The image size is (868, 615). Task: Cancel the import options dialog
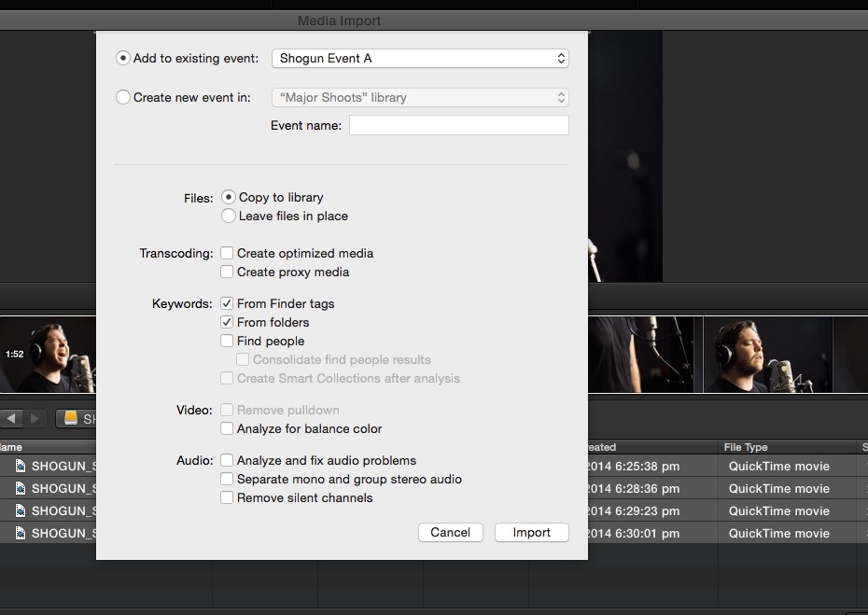click(450, 532)
